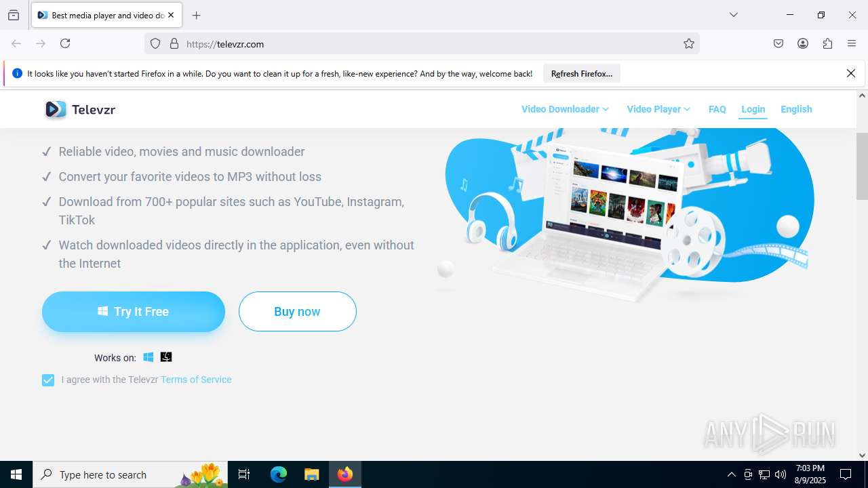The image size is (868, 488).
Task: Open Firefox recent browsing view icon
Action: coord(14,15)
